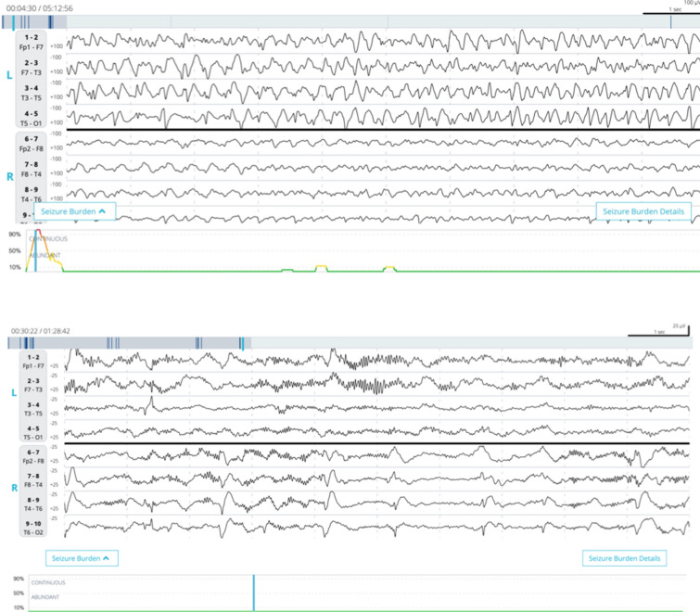Screen dimensions: 700x612
Task: Collapse the Seizure Burden panel in lower recording
Action: pos(83,558)
